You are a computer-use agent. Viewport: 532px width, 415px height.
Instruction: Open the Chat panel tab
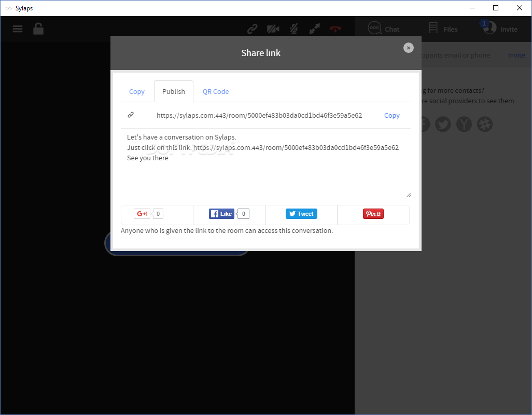[384, 29]
